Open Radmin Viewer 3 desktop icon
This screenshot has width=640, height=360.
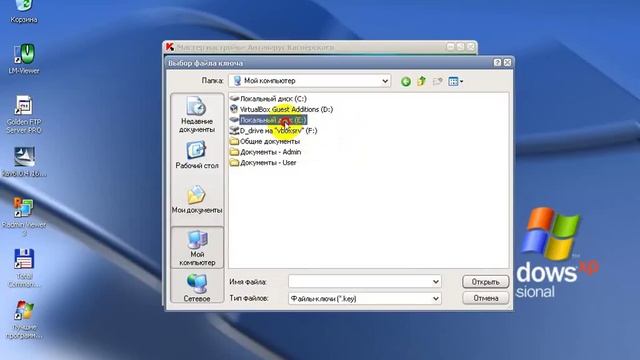pos(24,216)
